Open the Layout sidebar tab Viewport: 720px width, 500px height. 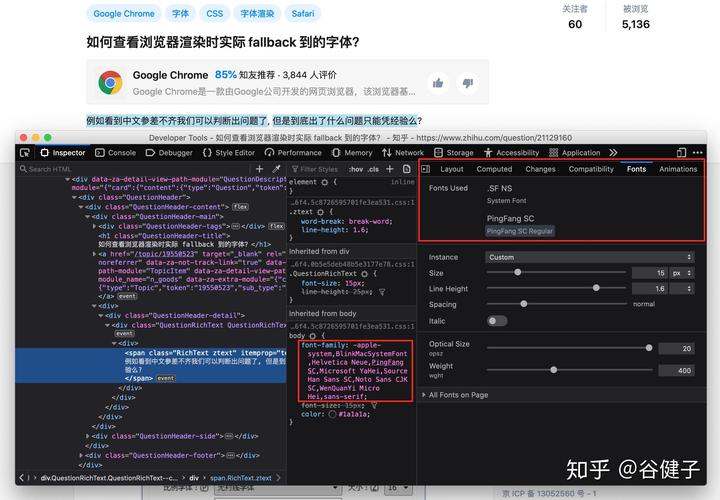(452, 169)
